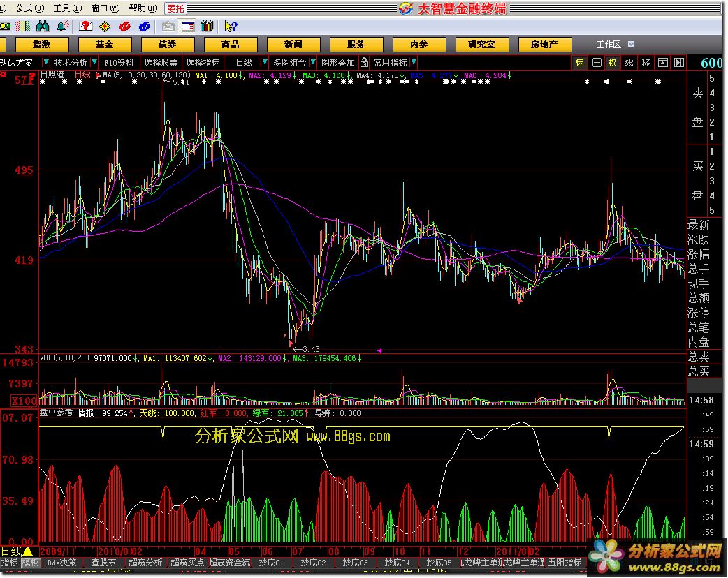Click the yellow diamond up-arrow icon
Image resolution: width=728 pixels, height=578 pixels.
click(x=105, y=26)
